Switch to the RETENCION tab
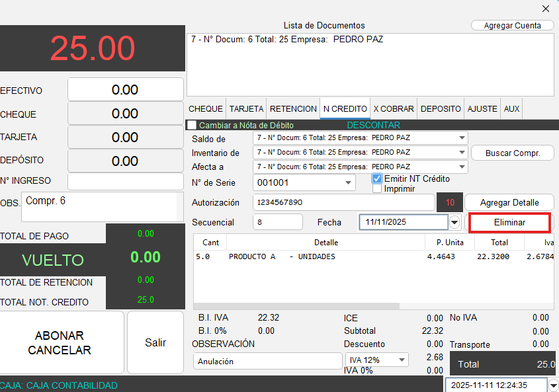The image size is (559, 392). click(293, 109)
